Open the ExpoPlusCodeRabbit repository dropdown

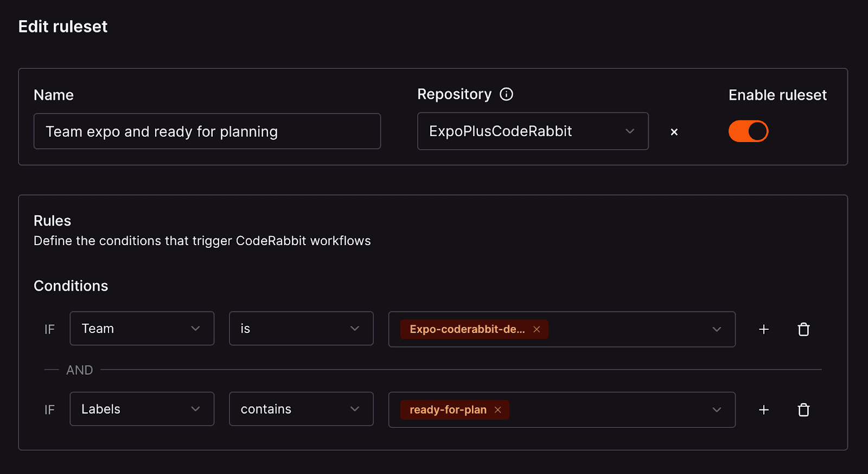click(532, 131)
